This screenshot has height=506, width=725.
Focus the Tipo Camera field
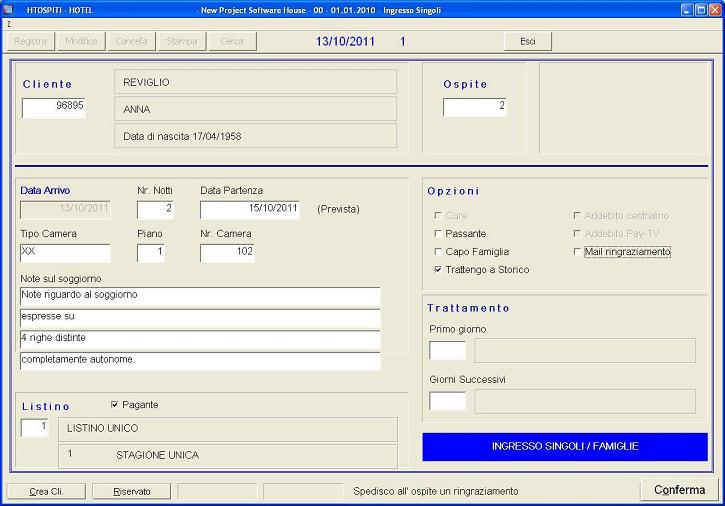pos(64,252)
